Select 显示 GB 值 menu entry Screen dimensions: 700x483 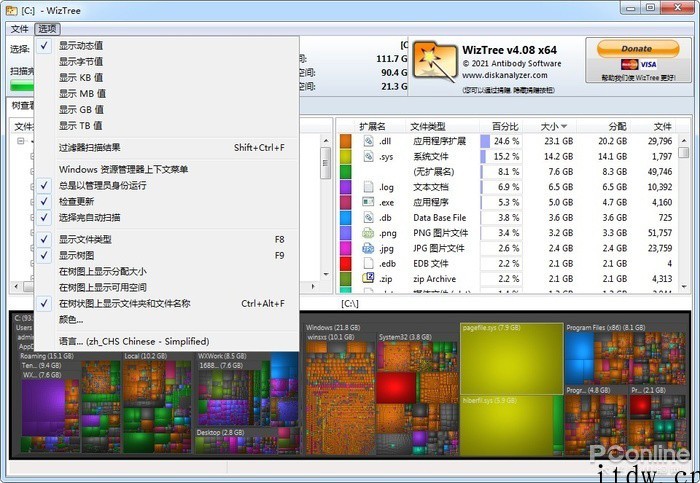click(x=166, y=110)
